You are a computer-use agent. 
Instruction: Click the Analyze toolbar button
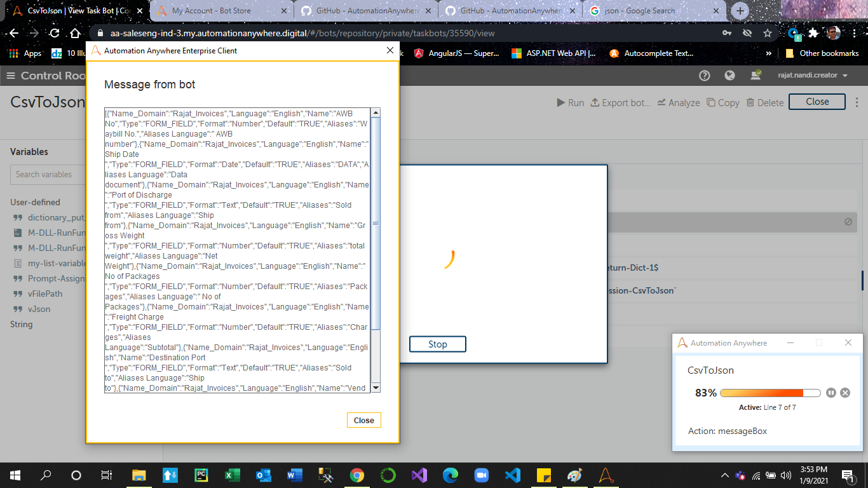coord(678,102)
